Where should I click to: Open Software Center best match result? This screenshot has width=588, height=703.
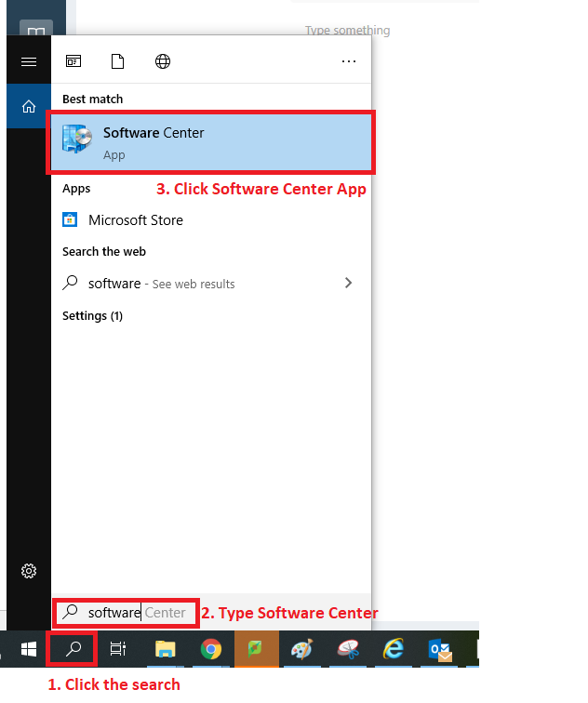coord(211,142)
